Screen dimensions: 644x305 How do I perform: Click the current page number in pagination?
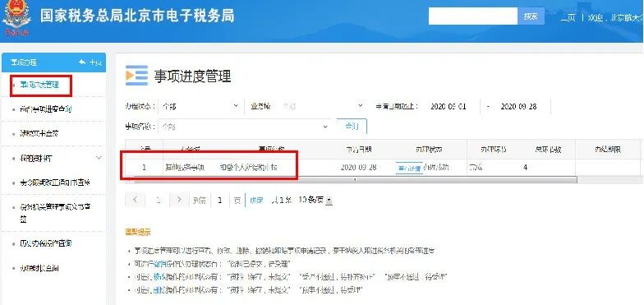point(158,201)
